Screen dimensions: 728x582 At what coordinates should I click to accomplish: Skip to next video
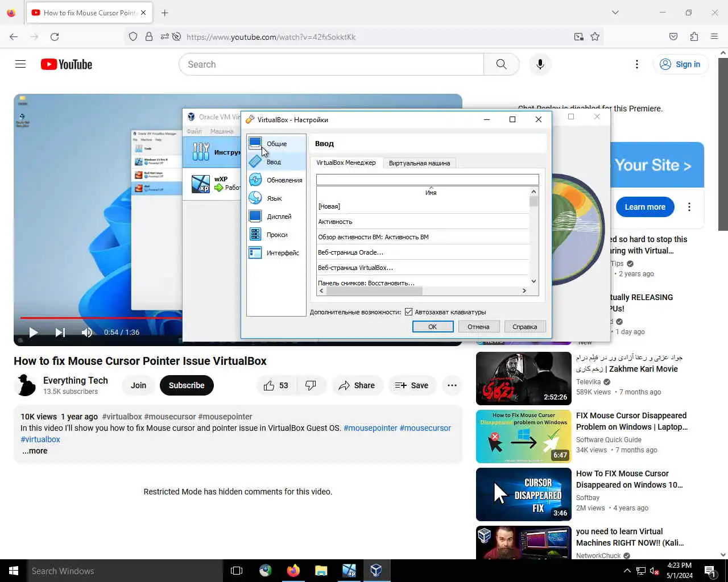(60, 332)
